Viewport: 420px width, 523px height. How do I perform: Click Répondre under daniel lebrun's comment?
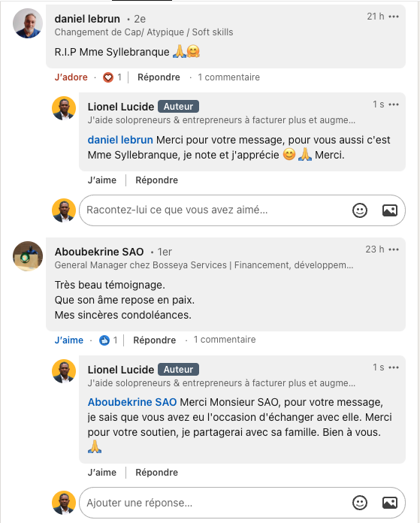click(159, 77)
